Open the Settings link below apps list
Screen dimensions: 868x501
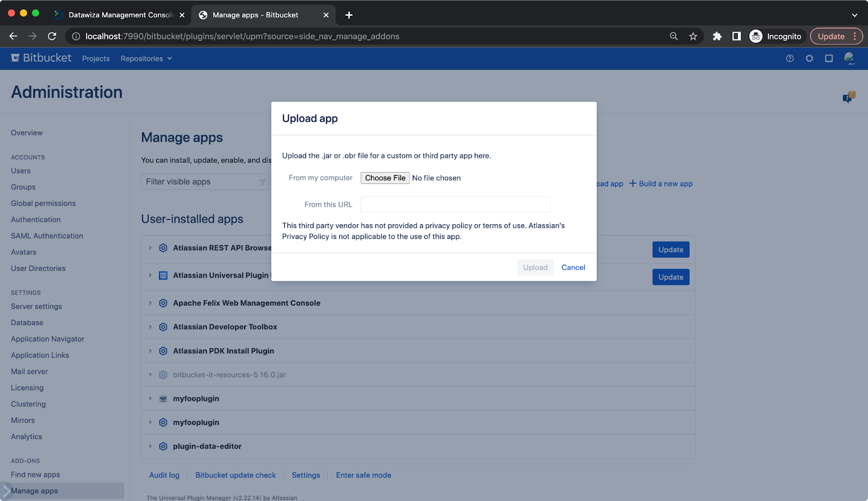tap(306, 475)
